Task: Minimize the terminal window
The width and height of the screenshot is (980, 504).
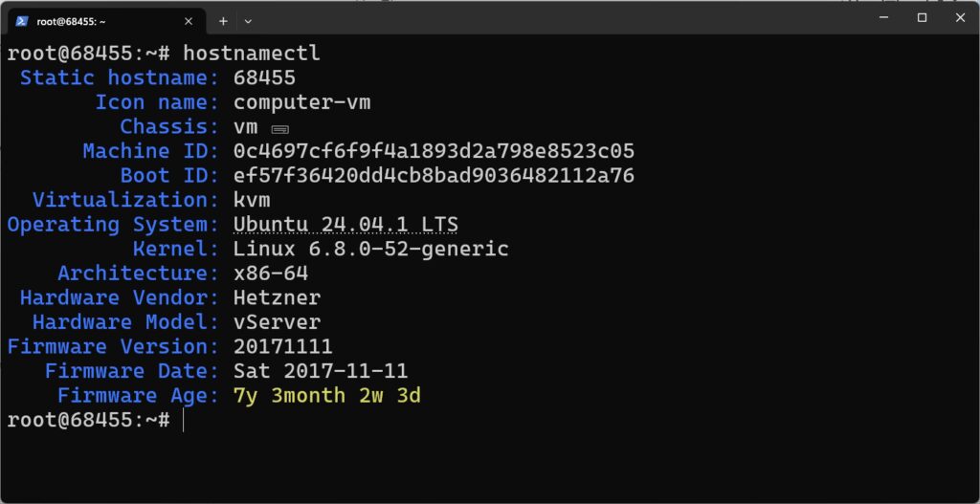Action: pos(883,17)
